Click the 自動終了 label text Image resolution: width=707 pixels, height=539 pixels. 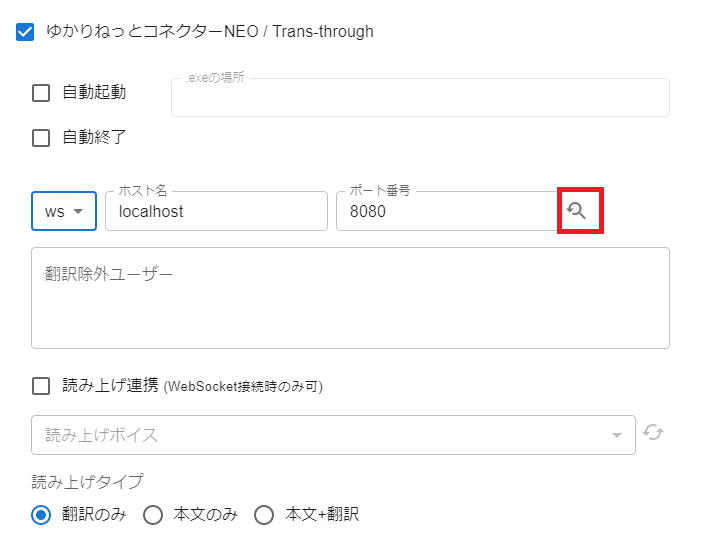click(x=94, y=137)
